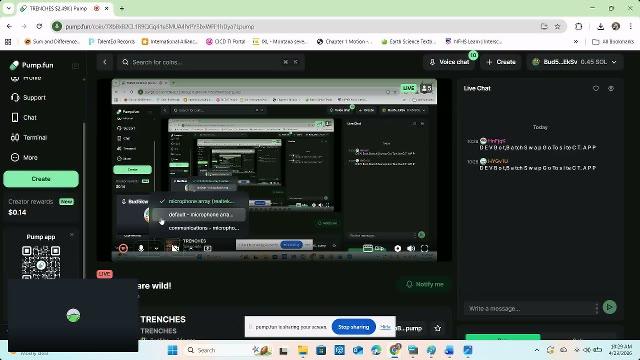Click the stream settings circle icon by the speaker
This screenshot has height=360, width=640.
(x=398, y=248)
